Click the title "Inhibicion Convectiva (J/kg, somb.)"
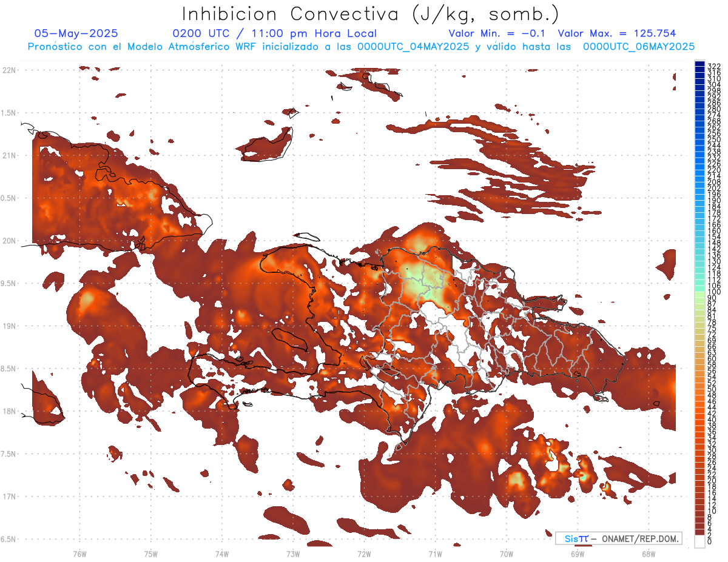This screenshot has width=728, height=562. click(370, 13)
